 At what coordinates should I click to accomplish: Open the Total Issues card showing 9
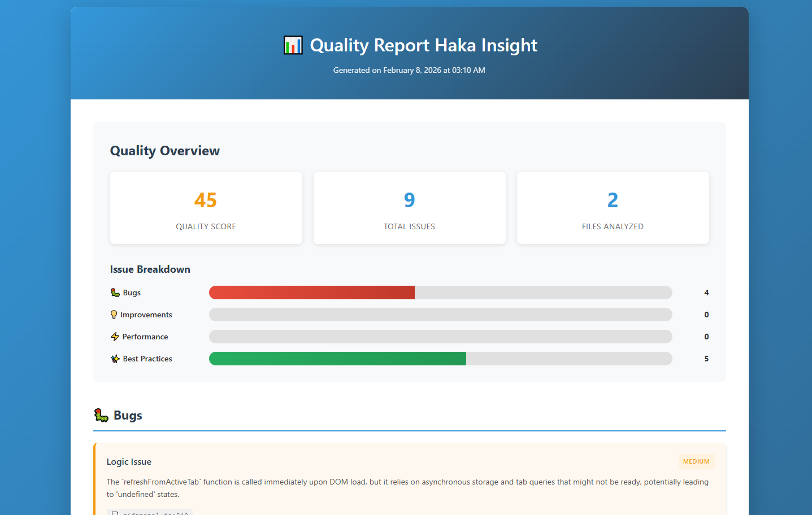[x=409, y=208]
